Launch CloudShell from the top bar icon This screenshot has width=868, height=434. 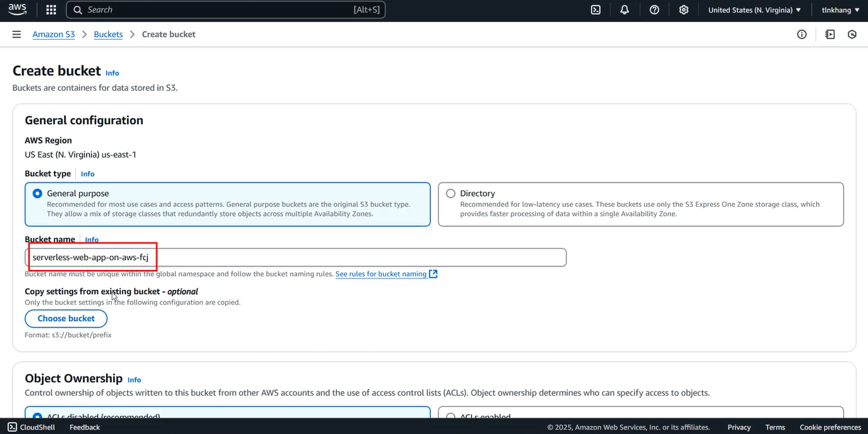pos(596,10)
